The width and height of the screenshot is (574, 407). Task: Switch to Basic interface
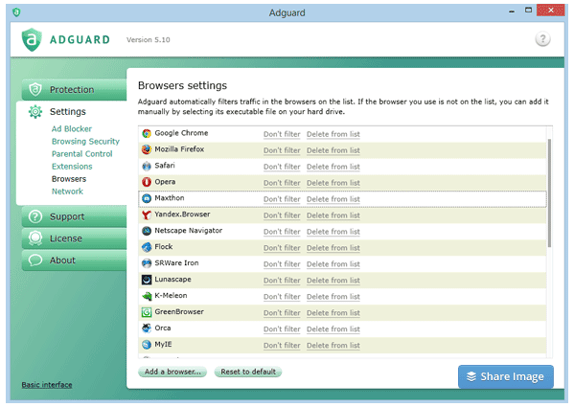pos(47,385)
